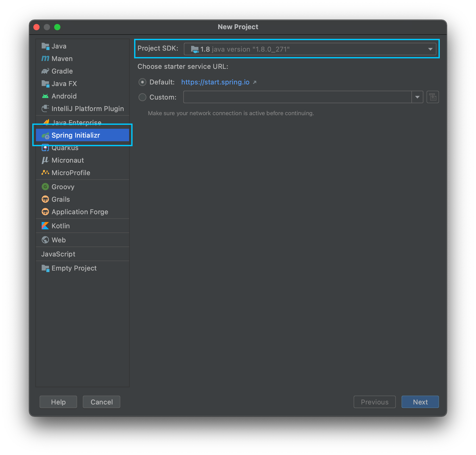Click into the Custom URL text field

(297, 97)
